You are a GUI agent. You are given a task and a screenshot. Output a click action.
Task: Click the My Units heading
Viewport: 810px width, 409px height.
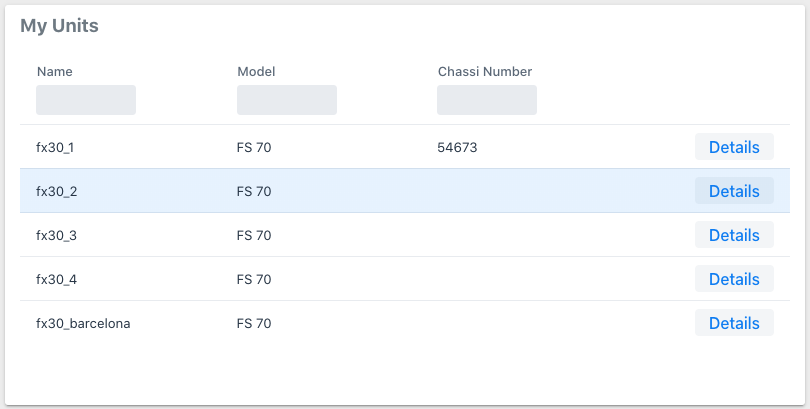click(x=59, y=26)
